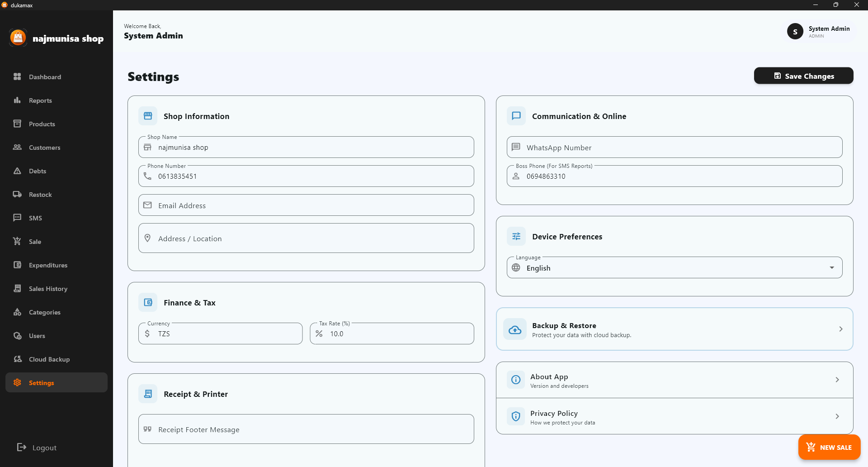Click the Sales History receipt icon
The image size is (868, 467).
[x=17, y=288]
